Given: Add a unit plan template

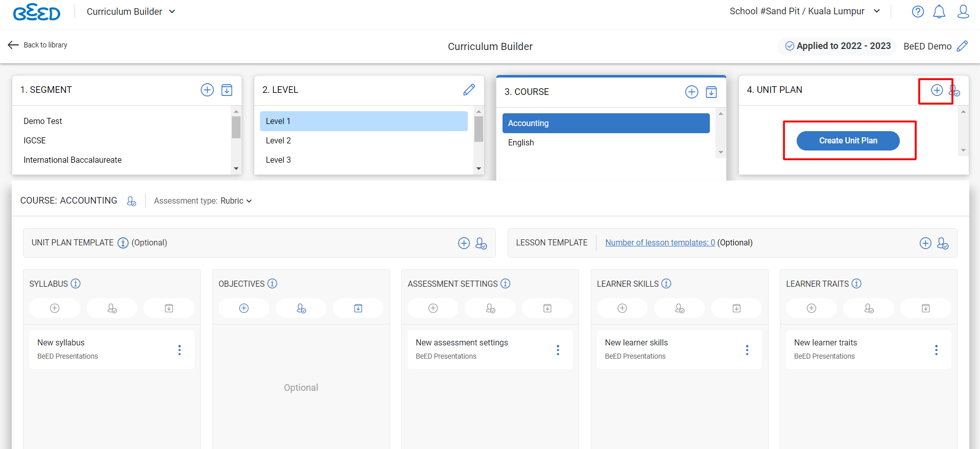Looking at the screenshot, I should coord(464,243).
